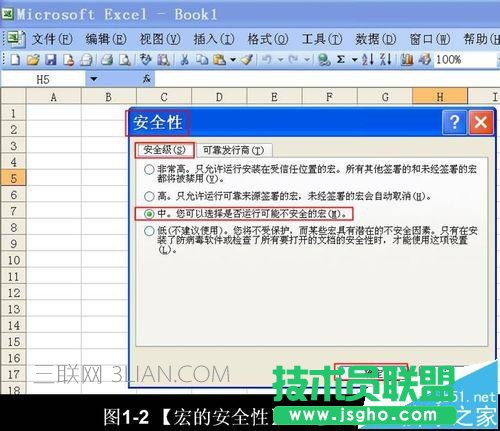Open the Redo history dropdown arrow

coord(307,60)
